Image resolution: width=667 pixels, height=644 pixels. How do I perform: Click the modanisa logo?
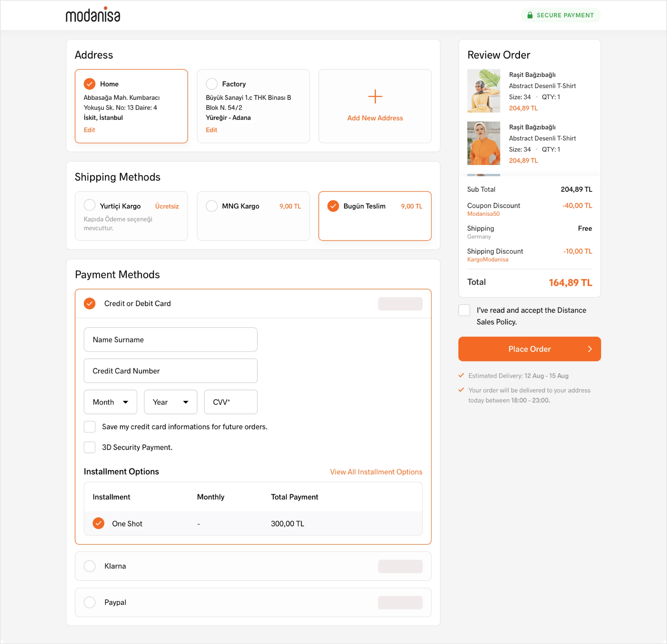tap(93, 15)
